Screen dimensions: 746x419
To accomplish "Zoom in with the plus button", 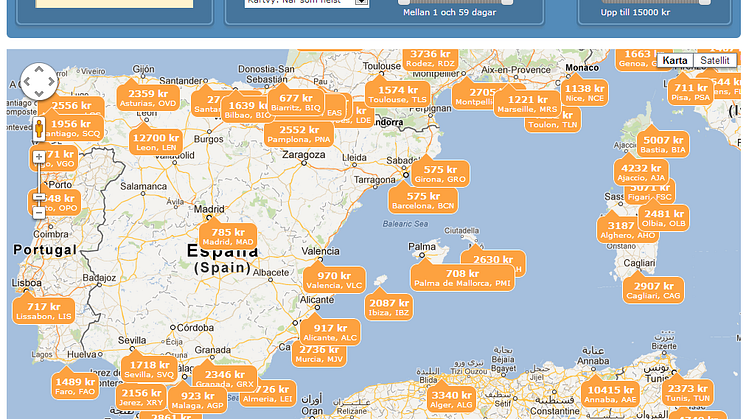I will 39,157.
